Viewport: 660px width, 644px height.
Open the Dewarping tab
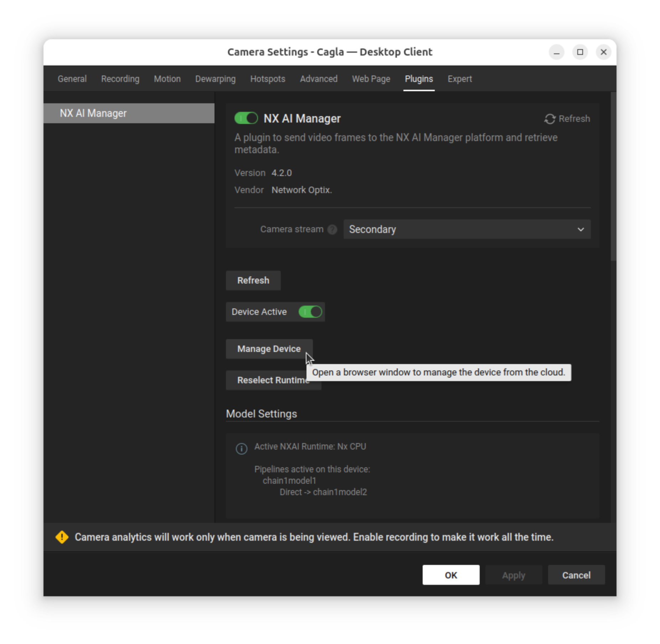[x=215, y=79]
